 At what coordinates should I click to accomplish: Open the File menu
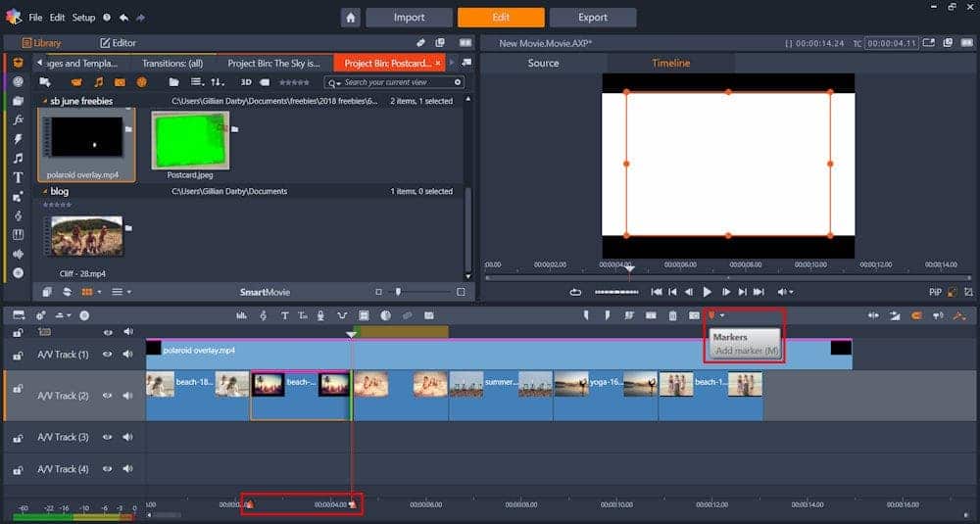point(35,18)
